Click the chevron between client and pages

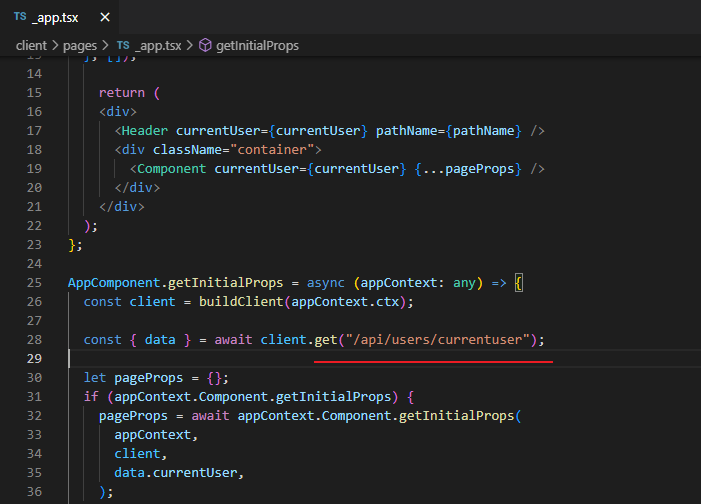coord(57,45)
